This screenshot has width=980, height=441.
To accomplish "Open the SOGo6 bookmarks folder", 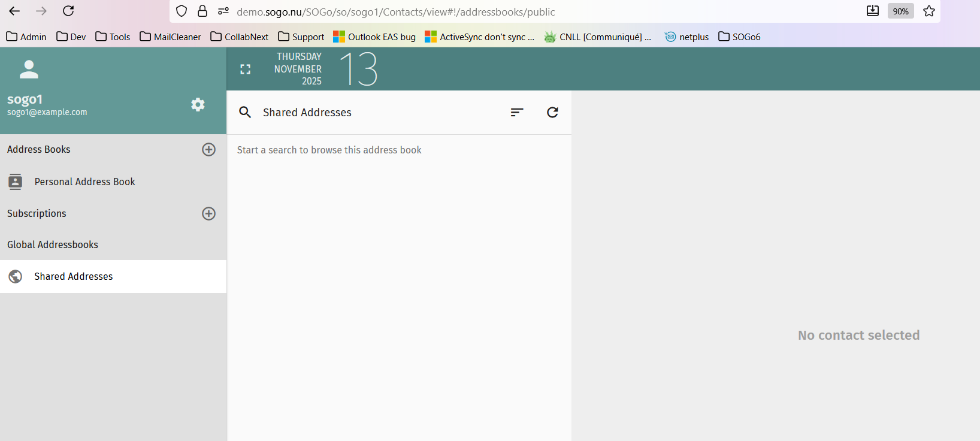I will [739, 37].
